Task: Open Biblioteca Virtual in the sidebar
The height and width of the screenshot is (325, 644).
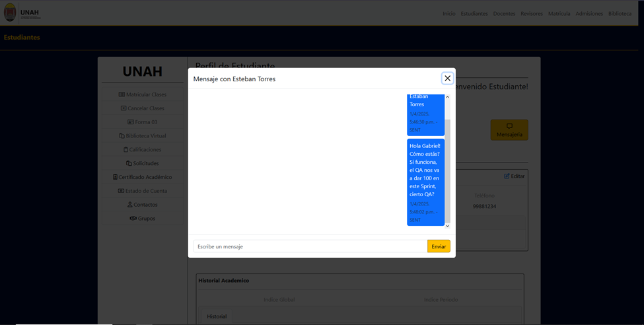Action: pos(143,136)
